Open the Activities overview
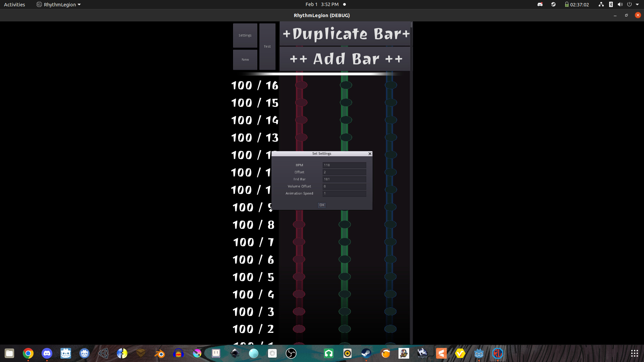644x362 pixels. tap(14, 4)
